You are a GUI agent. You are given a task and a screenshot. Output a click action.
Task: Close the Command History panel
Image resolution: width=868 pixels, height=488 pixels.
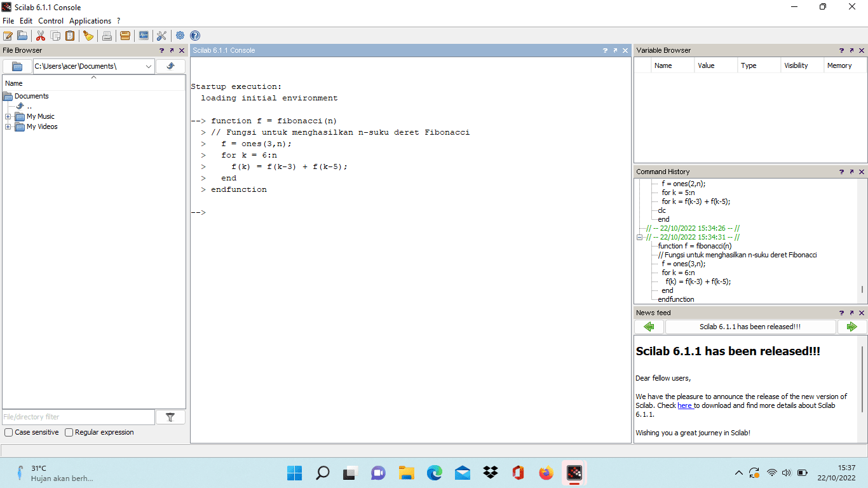coord(862,172)
